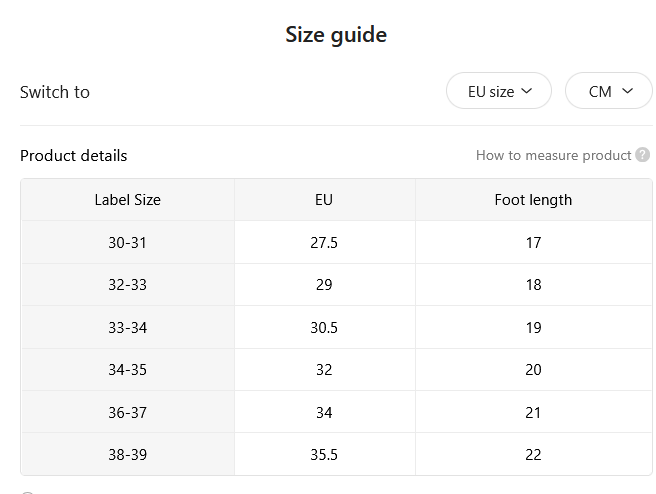Click the chevron arrow beside EU size

[526, 91]
